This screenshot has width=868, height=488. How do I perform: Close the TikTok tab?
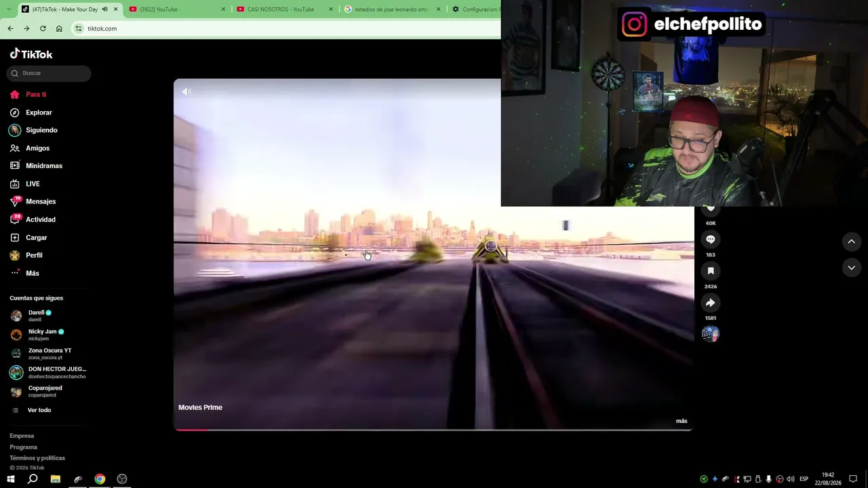pos(116,9)
